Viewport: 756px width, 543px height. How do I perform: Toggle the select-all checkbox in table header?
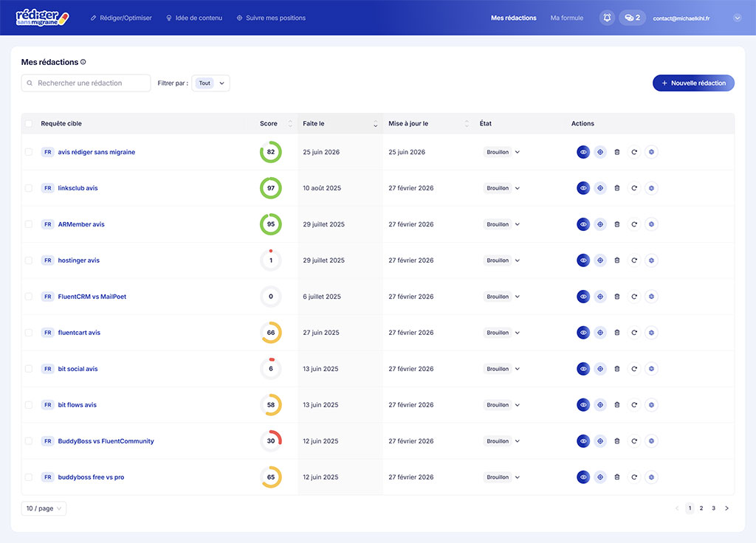tap(29, 123)
